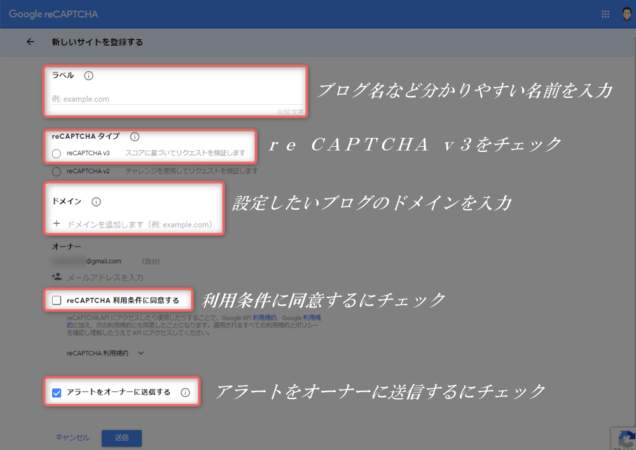Uncheck the アラートをオーナーに送信する checkbox

point(56,392)
